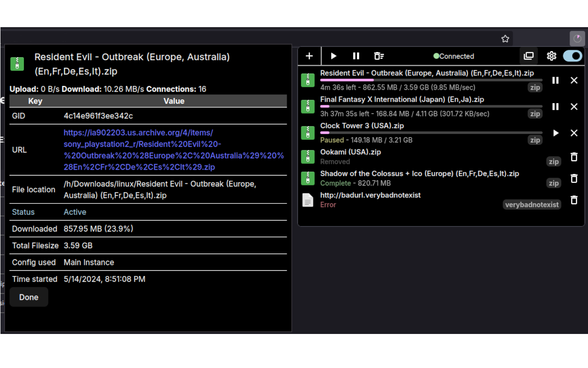Delete the removed Ookami (USA) entry

[x=574, y=157]
